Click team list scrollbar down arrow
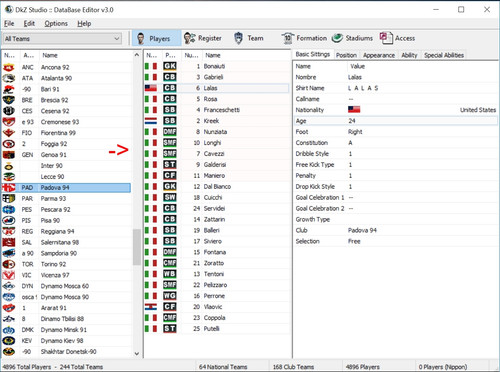 click(x=137, y=353)
